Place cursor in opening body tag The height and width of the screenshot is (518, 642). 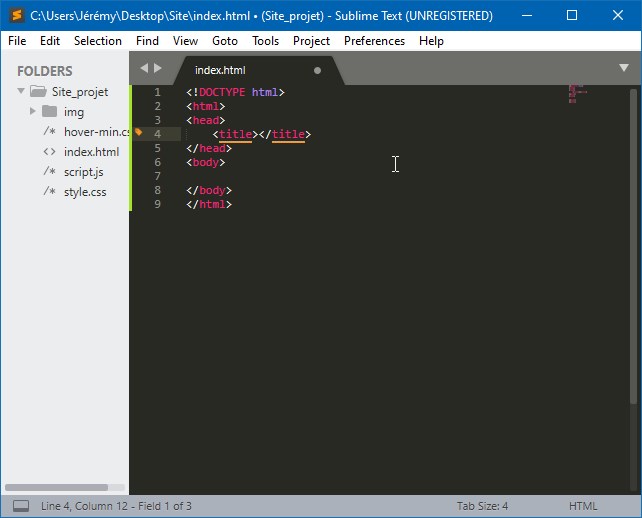click(x=206, y=162)
